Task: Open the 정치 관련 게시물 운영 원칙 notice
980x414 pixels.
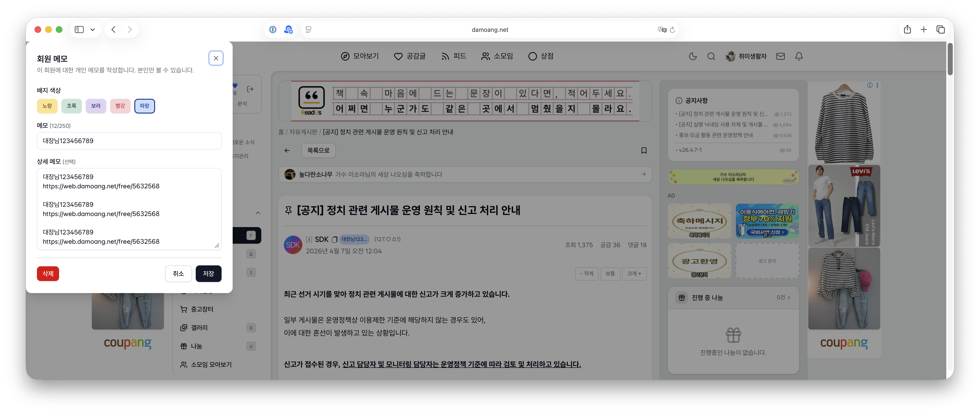Action: [x=723, y=114]
